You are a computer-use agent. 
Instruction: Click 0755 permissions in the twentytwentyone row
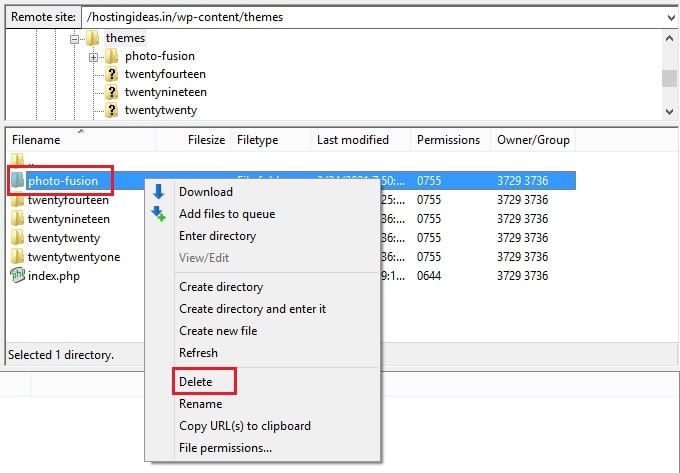pos(429,257)
